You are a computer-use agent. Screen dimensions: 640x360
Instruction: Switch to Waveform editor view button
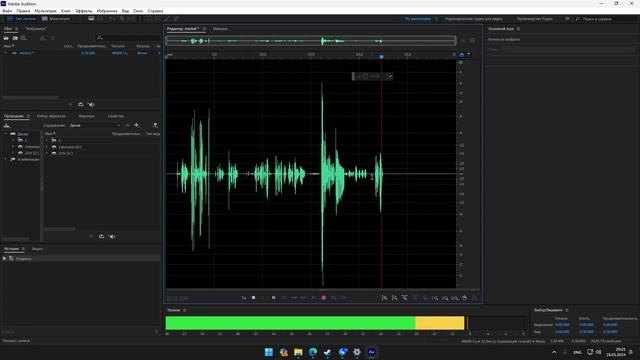click(x=21, y=19)
